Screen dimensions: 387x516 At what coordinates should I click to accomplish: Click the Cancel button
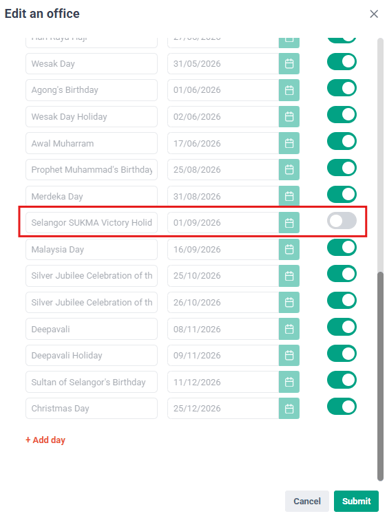click(x=307, y=501)
